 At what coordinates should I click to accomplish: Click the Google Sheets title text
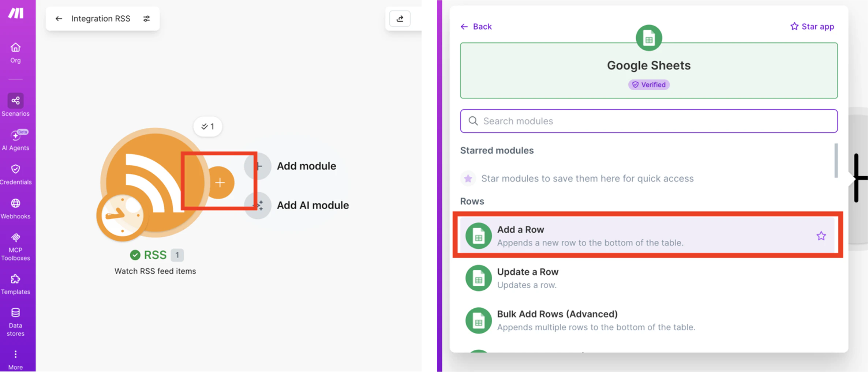[x=649, y=65]
